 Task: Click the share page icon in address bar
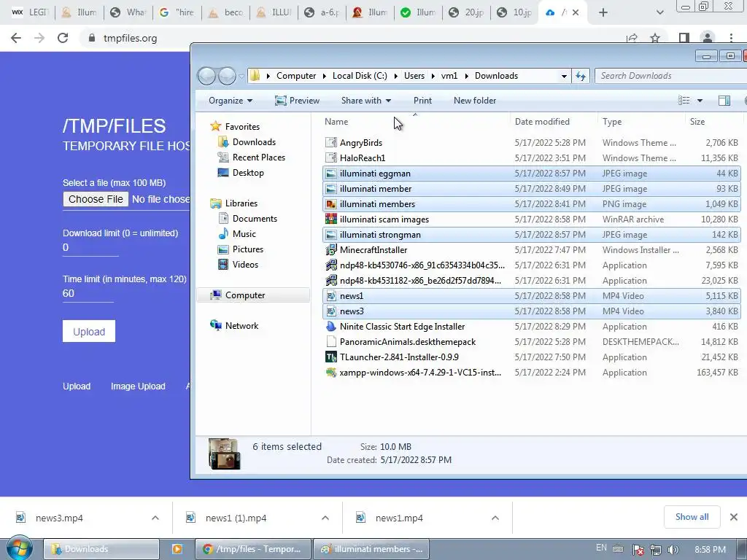[x=632, y=38]
